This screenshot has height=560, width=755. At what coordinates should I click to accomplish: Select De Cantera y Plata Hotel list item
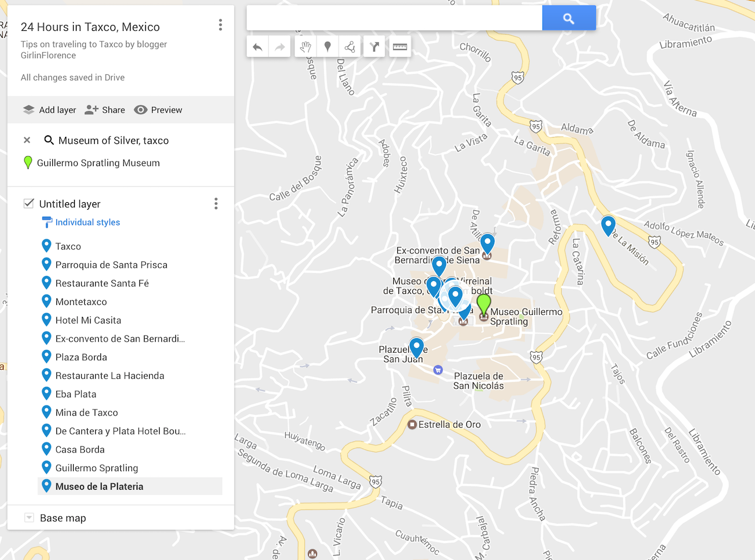[x=121, y=431]
